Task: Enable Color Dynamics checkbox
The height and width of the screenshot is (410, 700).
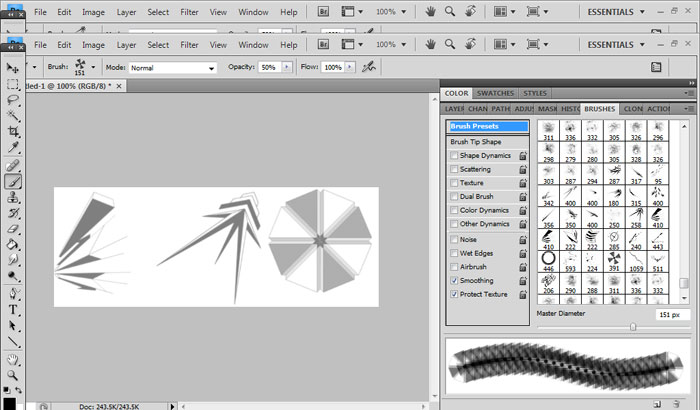Action: tap(454, 210)
